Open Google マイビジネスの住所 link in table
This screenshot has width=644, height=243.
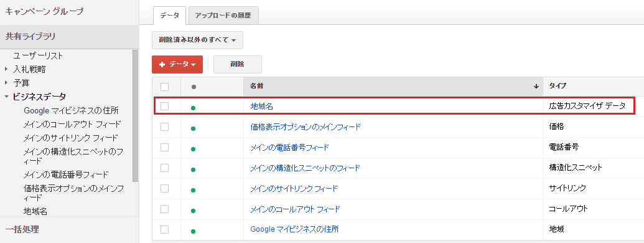point(294,229)
